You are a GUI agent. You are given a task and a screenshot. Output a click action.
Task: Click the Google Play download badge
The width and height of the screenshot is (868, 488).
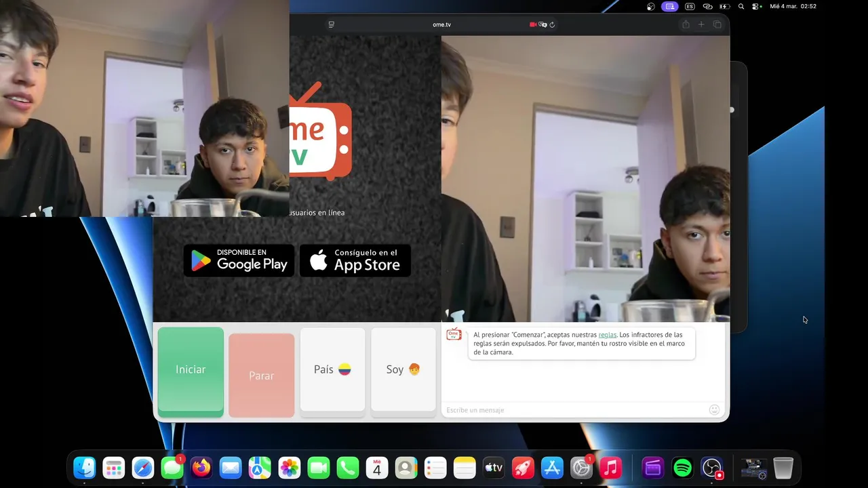239,260
